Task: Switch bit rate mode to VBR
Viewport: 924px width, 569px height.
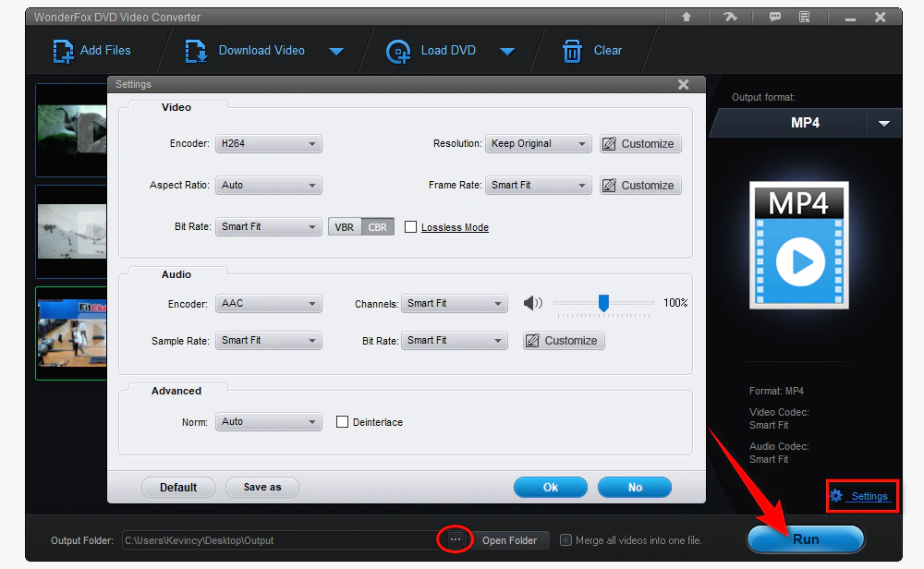Action: click(x=345, y=227)
